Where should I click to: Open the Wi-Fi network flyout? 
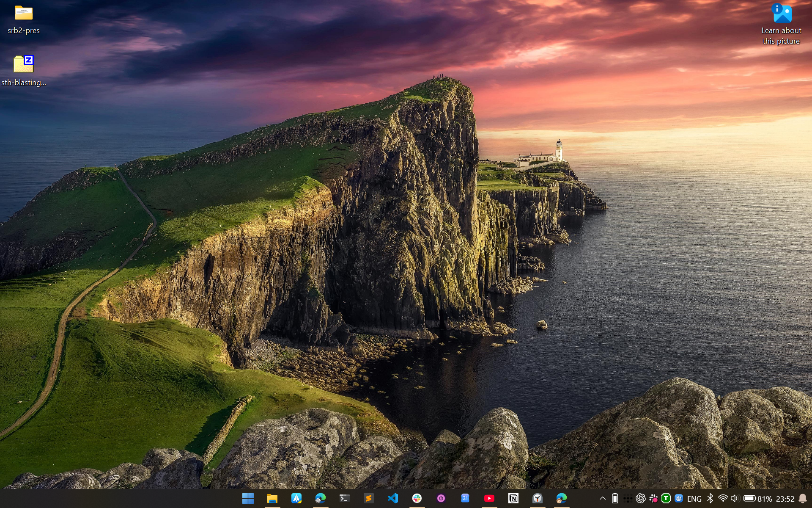(x=723, y=499)
